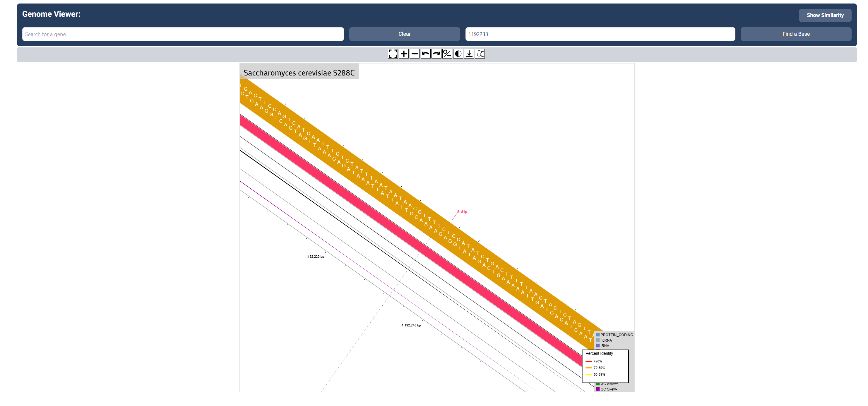Click the base position field showing 1192233
This screenshot has height=406, width=868.
point(600,34)
